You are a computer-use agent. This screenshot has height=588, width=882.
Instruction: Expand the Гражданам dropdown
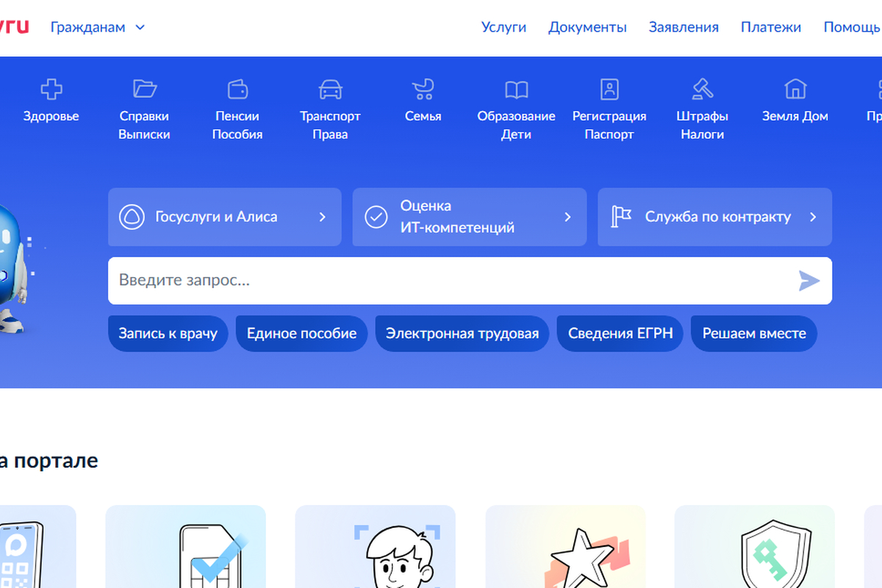tap(98, 27)
